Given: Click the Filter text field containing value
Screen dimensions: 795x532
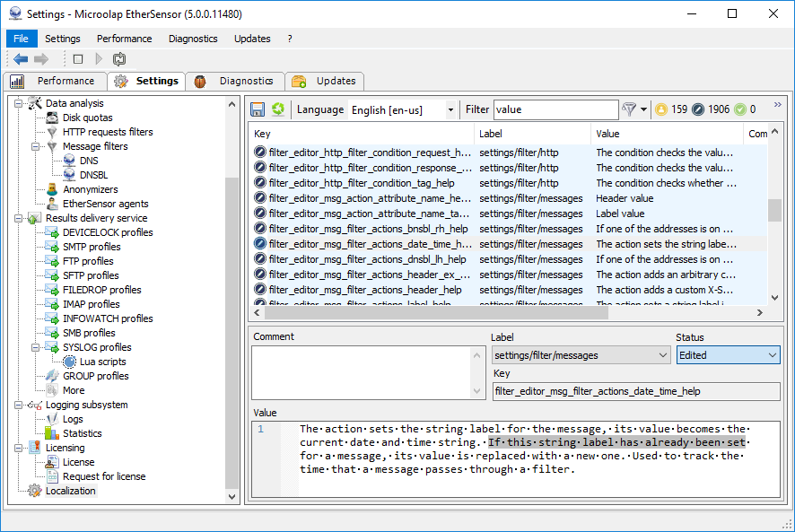Looking at the screenshot, I should point(555,109).
